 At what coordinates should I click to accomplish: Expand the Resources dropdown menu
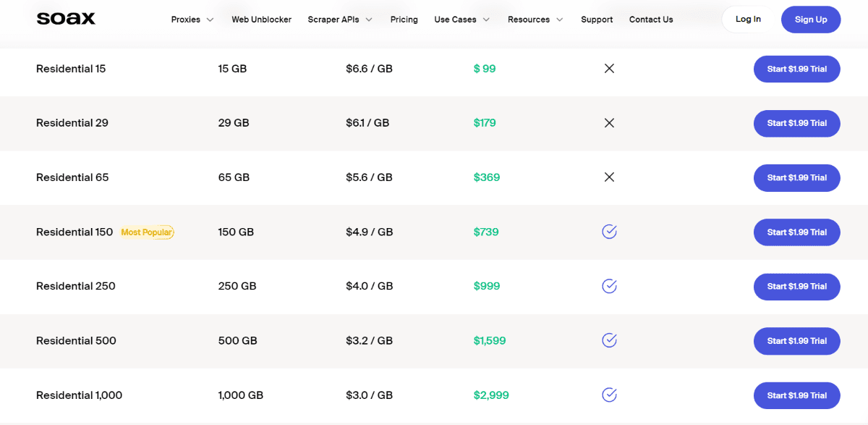coord(535,20)
